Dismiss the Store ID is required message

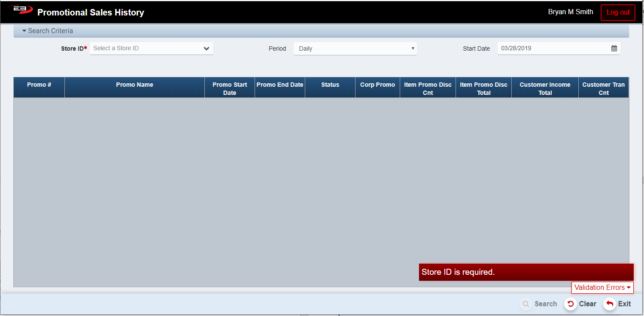point(526,272)
